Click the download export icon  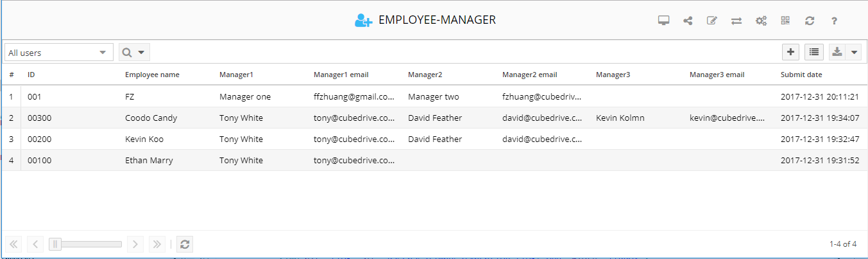837,52
